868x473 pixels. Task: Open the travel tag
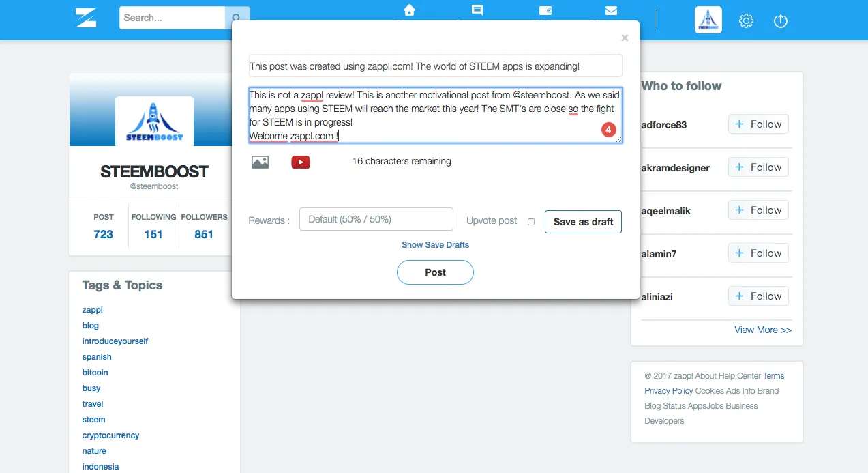click(x=93, y=404)
